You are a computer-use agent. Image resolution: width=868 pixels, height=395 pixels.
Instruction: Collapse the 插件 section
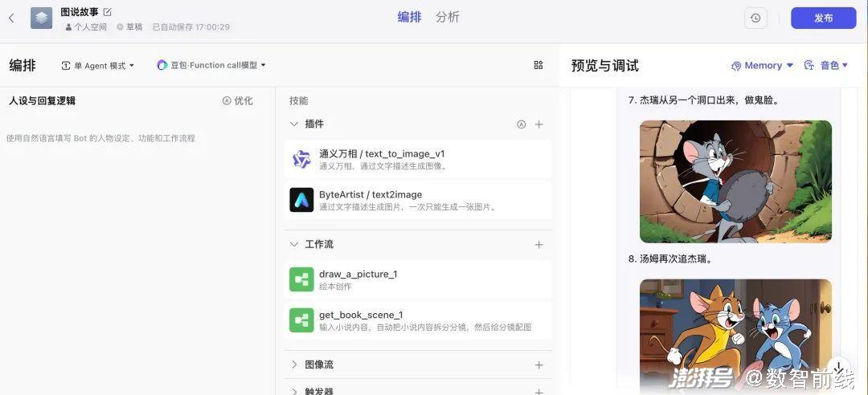point(294,124)
